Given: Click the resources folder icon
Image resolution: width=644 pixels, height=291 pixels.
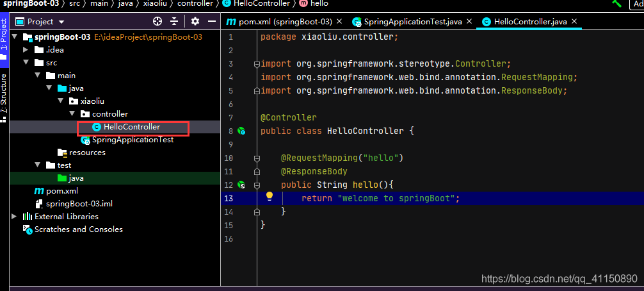Looking at the screenshot, I should pyautogui.click(x=63, y=153).
